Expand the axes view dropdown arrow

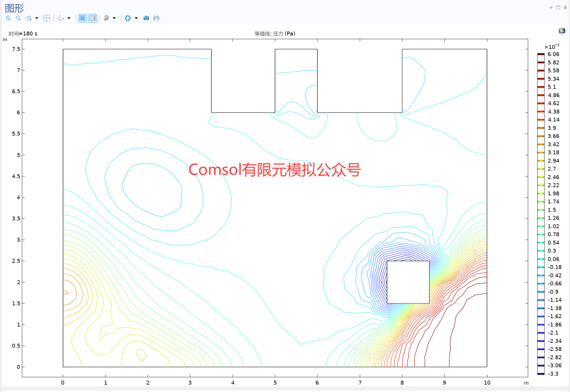click(69, 18)
